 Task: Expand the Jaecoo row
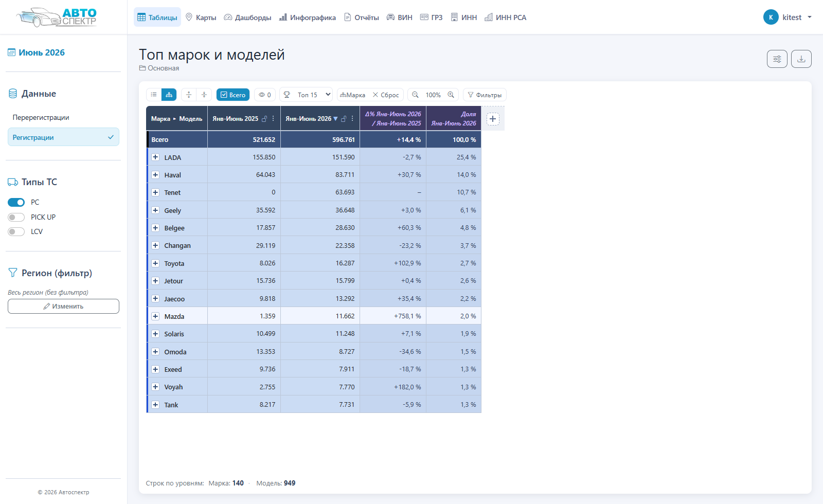click(x=155, y=298)
